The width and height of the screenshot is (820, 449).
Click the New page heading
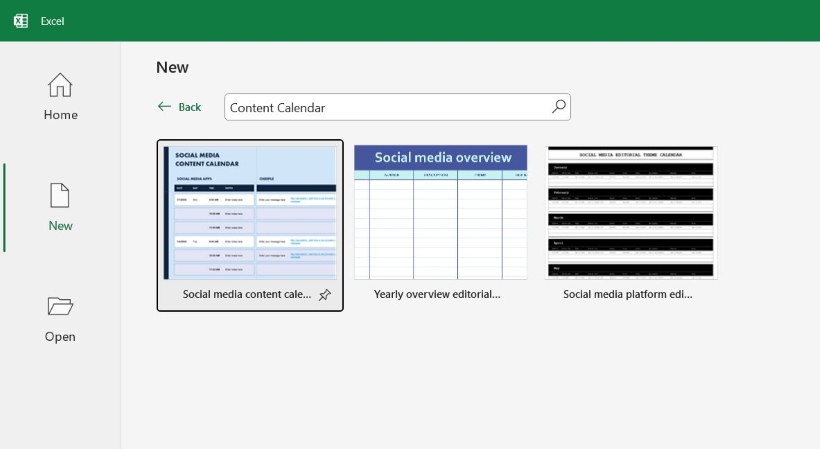tap(172, 67)
